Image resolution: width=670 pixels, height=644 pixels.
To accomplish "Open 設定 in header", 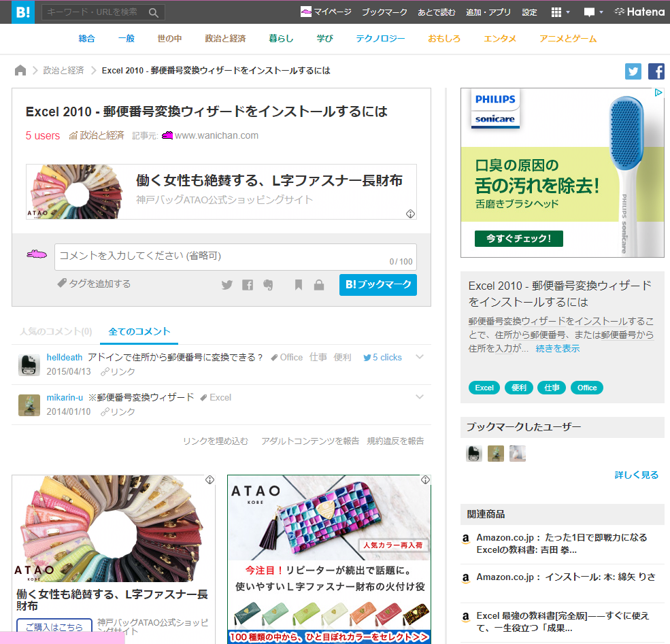I will (x=529, y=12).
